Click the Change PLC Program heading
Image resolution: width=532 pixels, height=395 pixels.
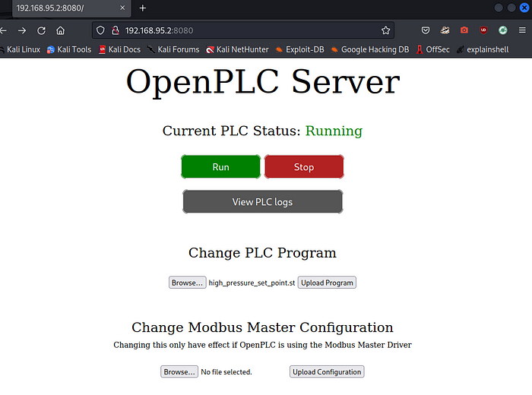pyautogui.click(x=263, y=253)
